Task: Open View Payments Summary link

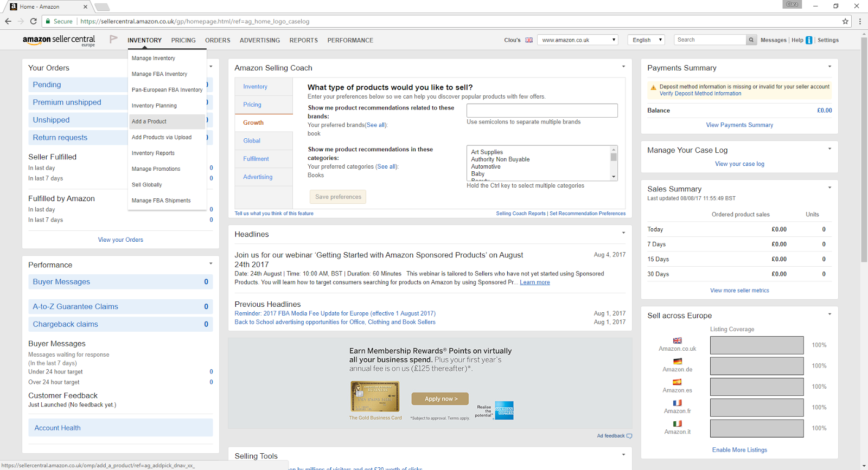Action: pyautogui.click(x=739, y=125)
